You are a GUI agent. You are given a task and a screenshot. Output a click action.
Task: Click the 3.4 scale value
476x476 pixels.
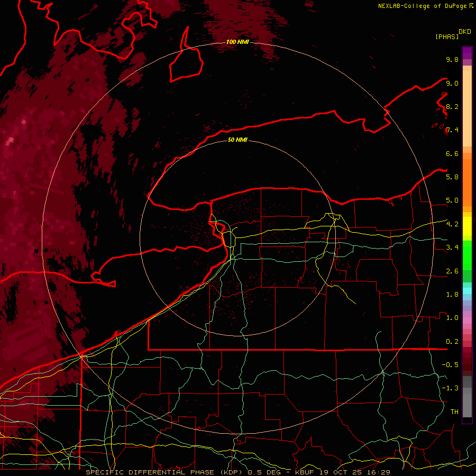(x=452, y=247)
